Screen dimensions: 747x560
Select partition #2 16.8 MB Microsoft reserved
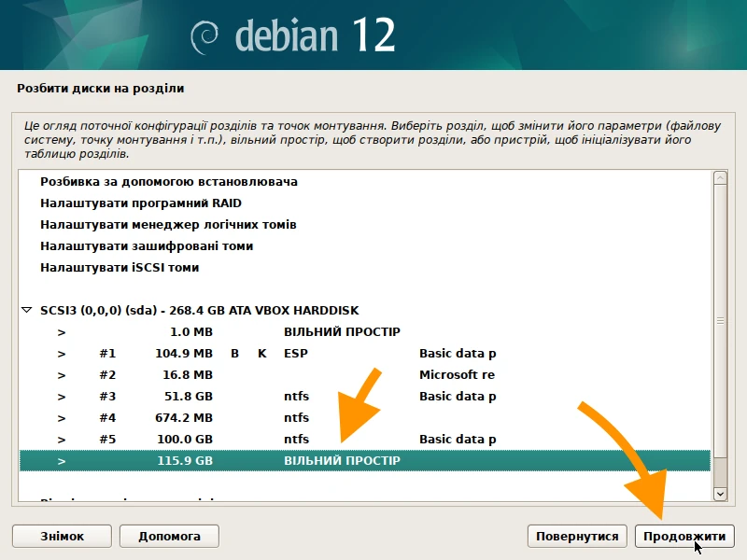365,375
